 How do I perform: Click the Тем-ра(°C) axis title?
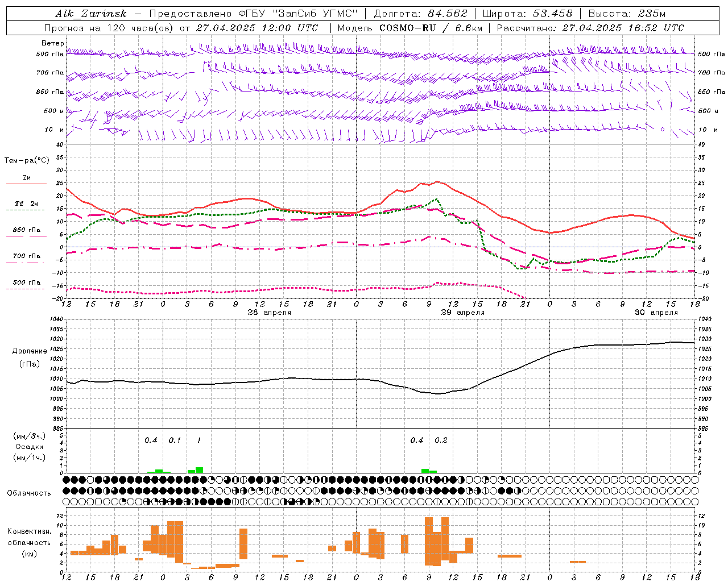[27, 161]
